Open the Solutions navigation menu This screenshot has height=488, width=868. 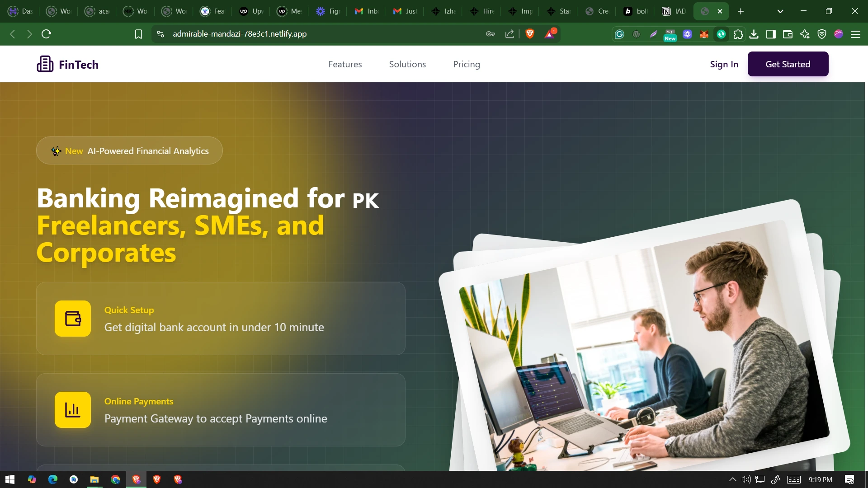click(407, 64)
